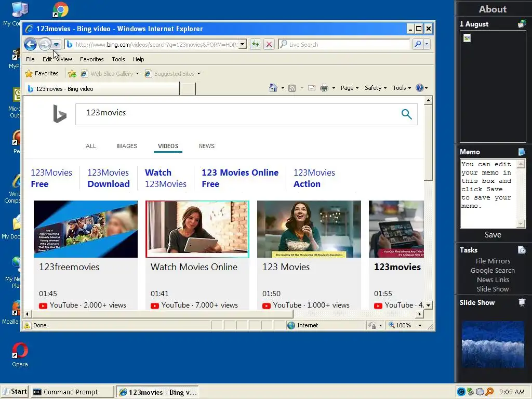Click the Home icon in command bar
The image size is (532, 399).
273,88
